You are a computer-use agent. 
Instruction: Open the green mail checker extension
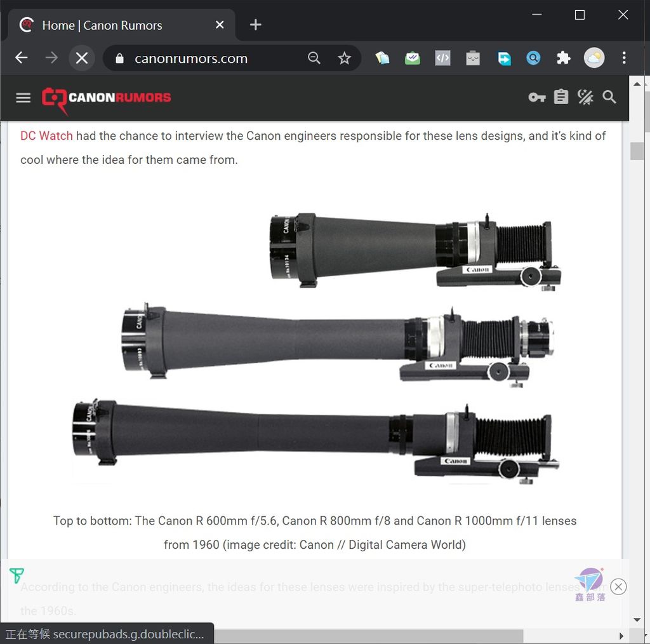pyautogui.click(x=413, y=58)
